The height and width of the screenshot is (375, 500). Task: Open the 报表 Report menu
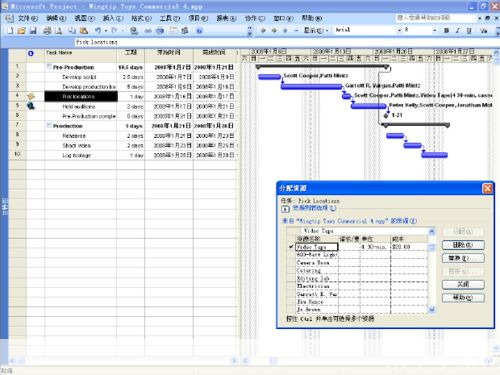pyautogui.click(x=226, y=18)
